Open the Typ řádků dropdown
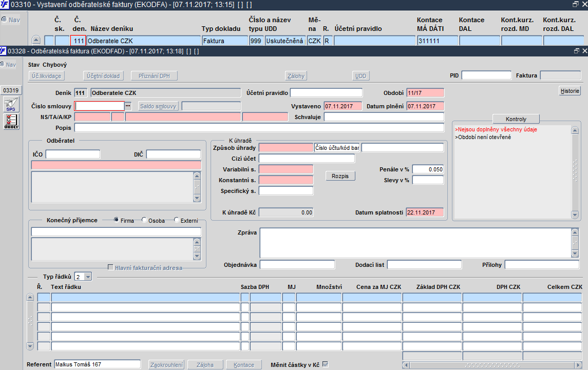Image resolution: width=588 pixels, height=370 pixels. [87, 277]
